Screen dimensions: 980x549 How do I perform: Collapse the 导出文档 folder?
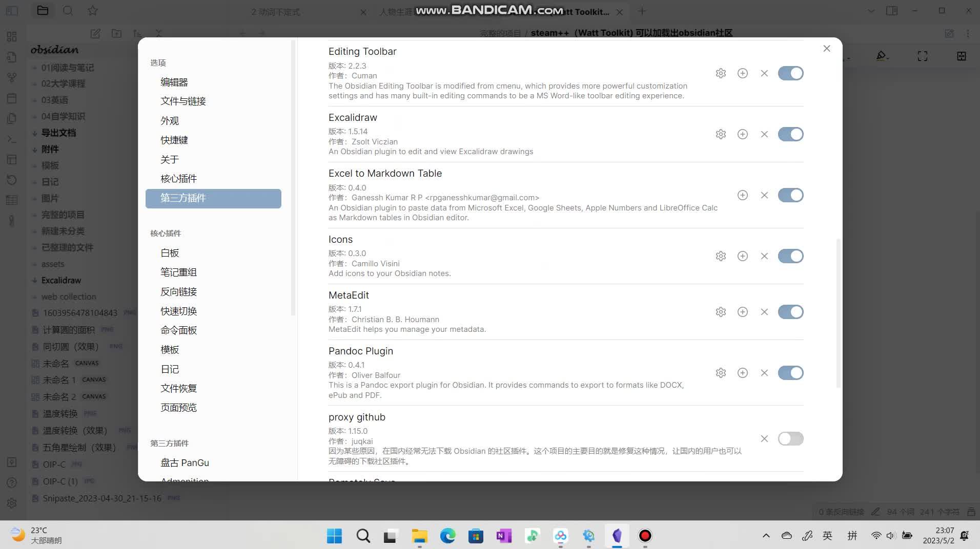coord(58,133)
